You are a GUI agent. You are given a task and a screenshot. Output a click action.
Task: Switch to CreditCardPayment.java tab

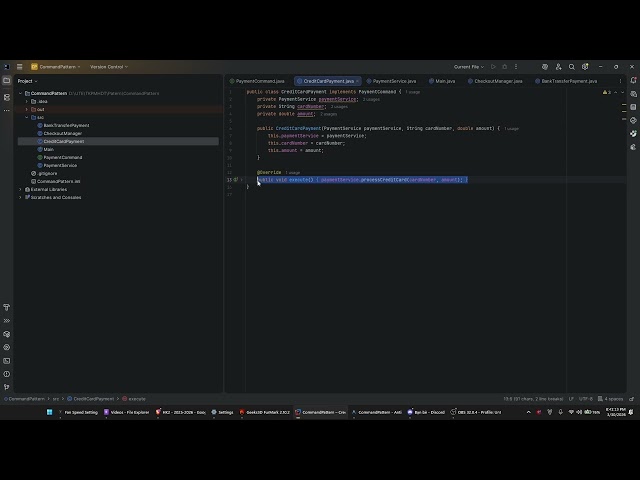click(x=326, y=81)
